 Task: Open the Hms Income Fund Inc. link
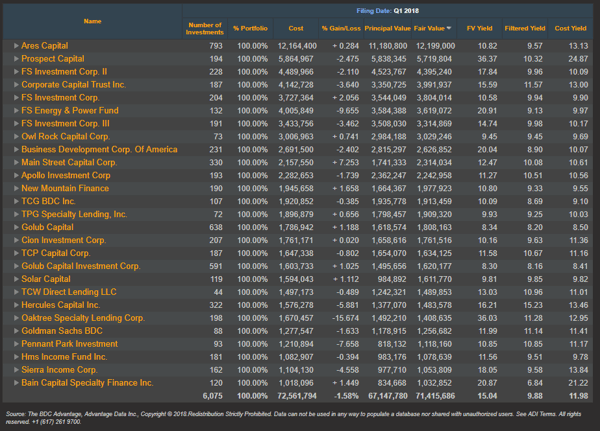tap(64, 357)
